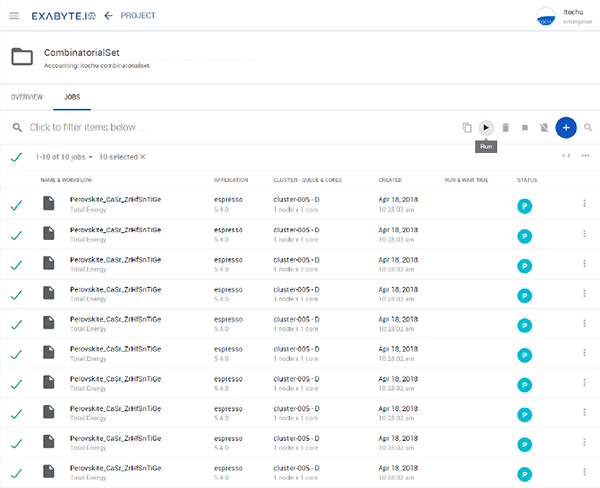Viewport: 600px width, 488px height.
Task: Click the last job's file document icon
Action: (x=49, y=472)
